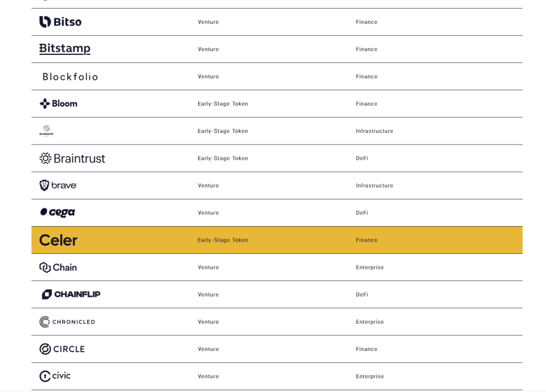
Task: Select the Chainflip logo
Action: pyautogui.click(x=71, y=294)
